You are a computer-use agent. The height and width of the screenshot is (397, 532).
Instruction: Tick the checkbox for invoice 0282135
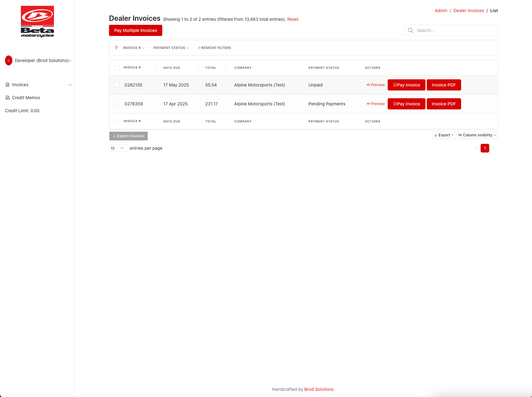click(117, 85)
